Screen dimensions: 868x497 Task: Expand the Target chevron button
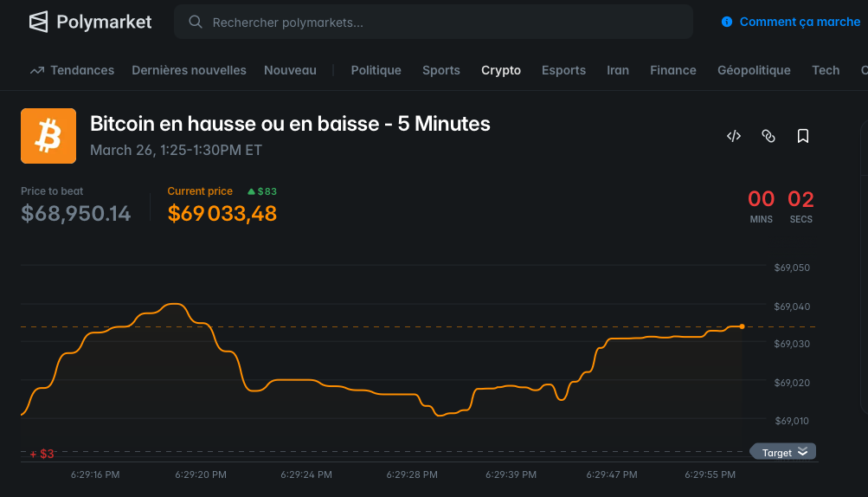(x=802, y=452)
